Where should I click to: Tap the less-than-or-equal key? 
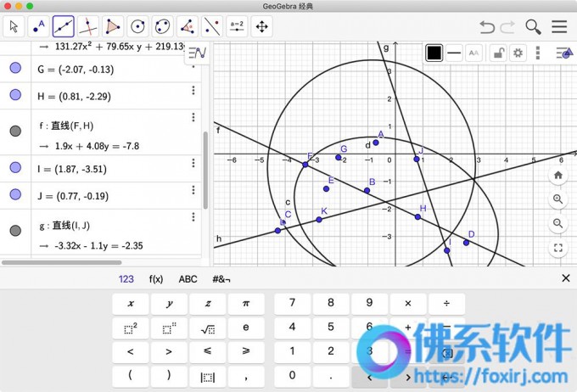point(208,352)
